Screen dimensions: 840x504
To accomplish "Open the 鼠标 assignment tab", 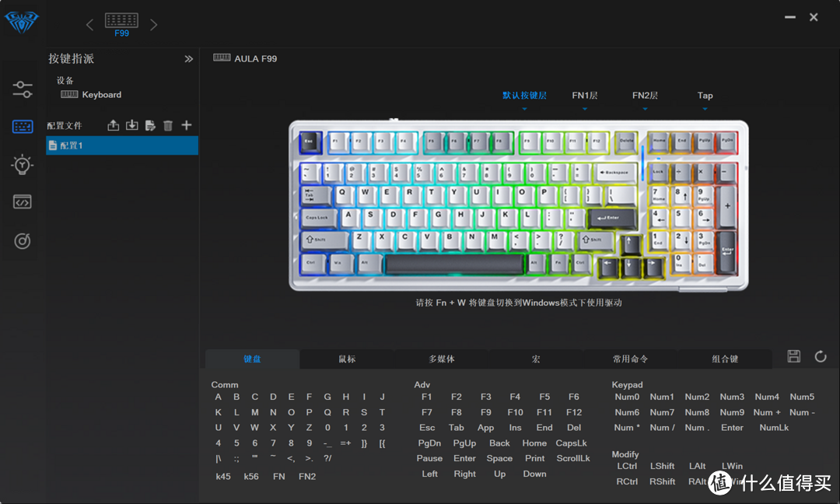I will pos(347,359).
